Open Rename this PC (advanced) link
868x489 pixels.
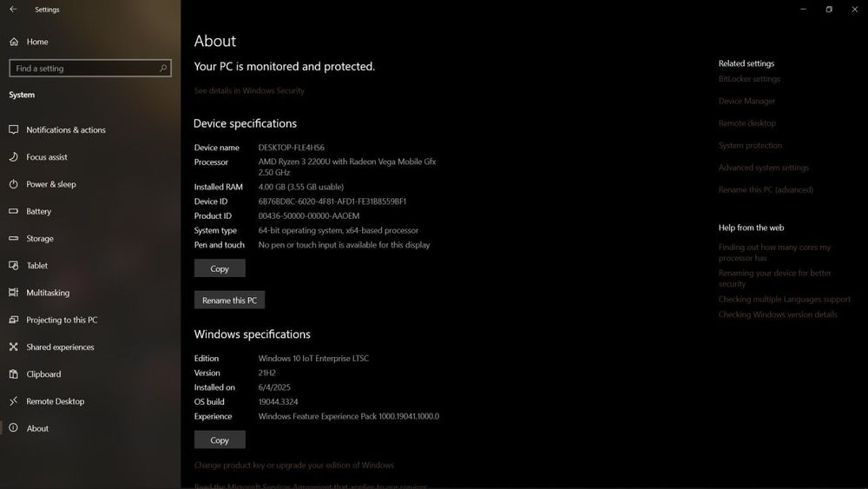point(766,189)
